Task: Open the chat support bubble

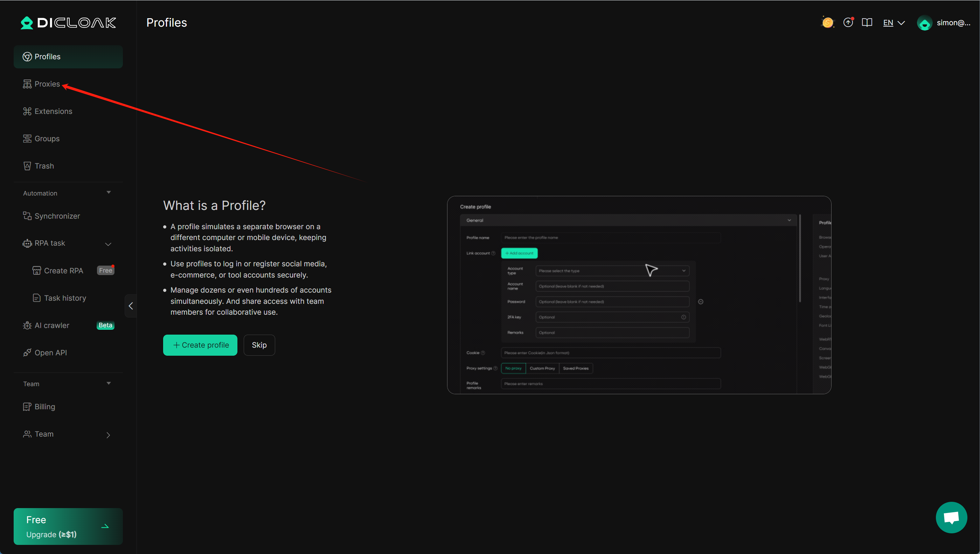Action: pos(951,517)
